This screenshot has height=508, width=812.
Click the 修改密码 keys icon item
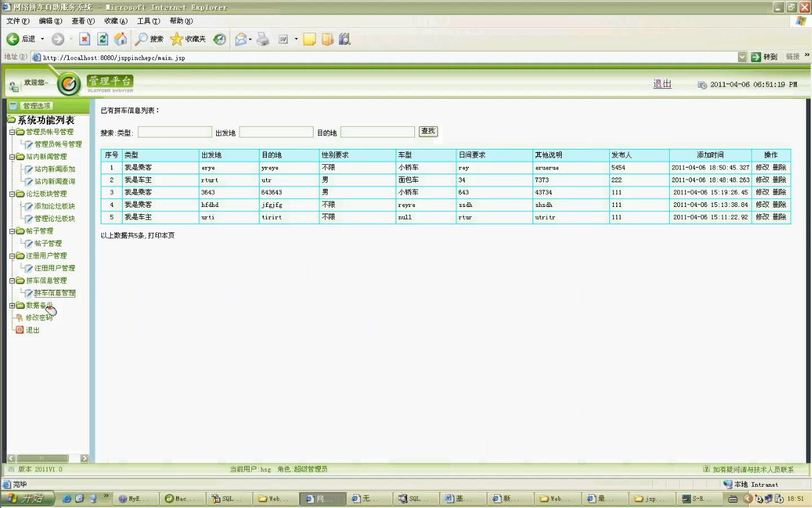[19, 318]
